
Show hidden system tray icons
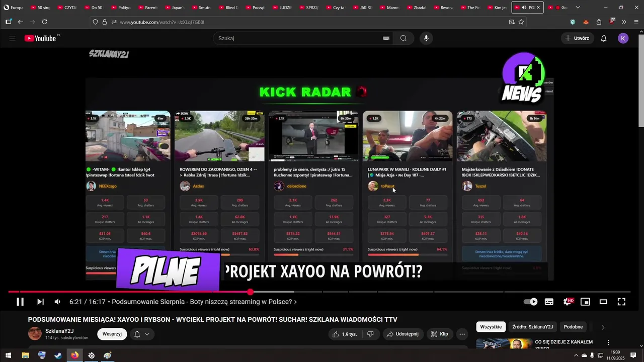pyautogui.click(x=576, y=355)
